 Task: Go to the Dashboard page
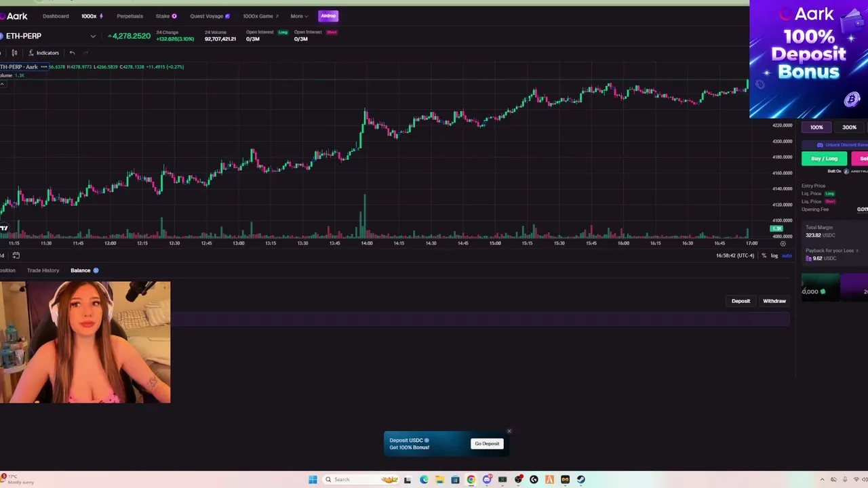(x=56, y=16)
